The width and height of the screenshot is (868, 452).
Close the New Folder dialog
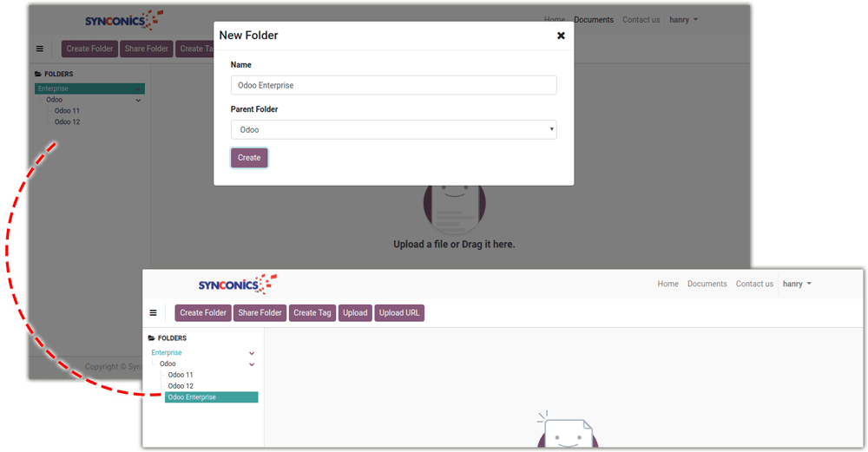(x=561, y=36)
